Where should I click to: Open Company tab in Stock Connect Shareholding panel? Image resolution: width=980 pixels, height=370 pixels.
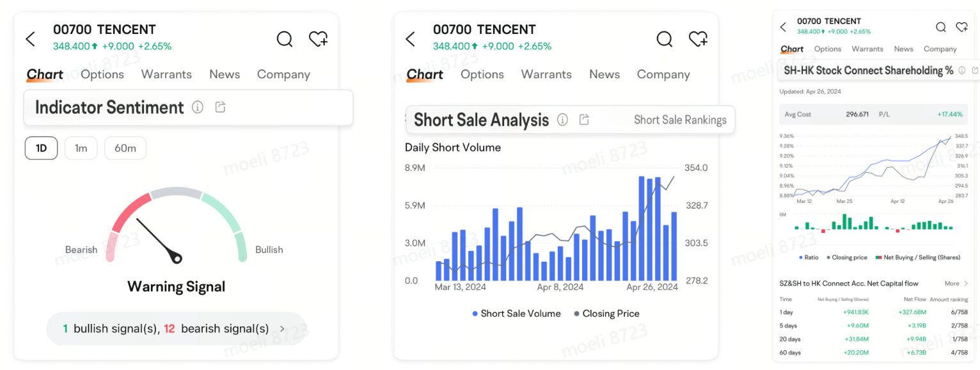pyautogui.click(x=940, y=49)
